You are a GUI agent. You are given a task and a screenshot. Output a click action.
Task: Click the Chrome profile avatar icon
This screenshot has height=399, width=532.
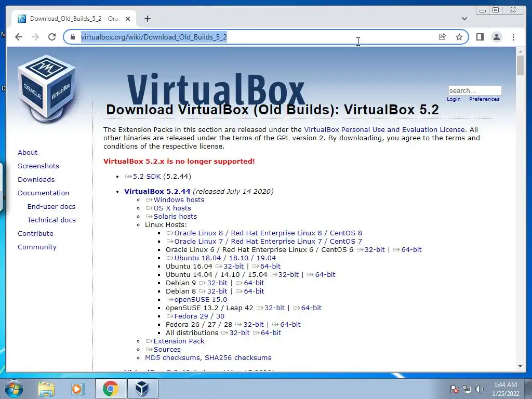point(496,37)
